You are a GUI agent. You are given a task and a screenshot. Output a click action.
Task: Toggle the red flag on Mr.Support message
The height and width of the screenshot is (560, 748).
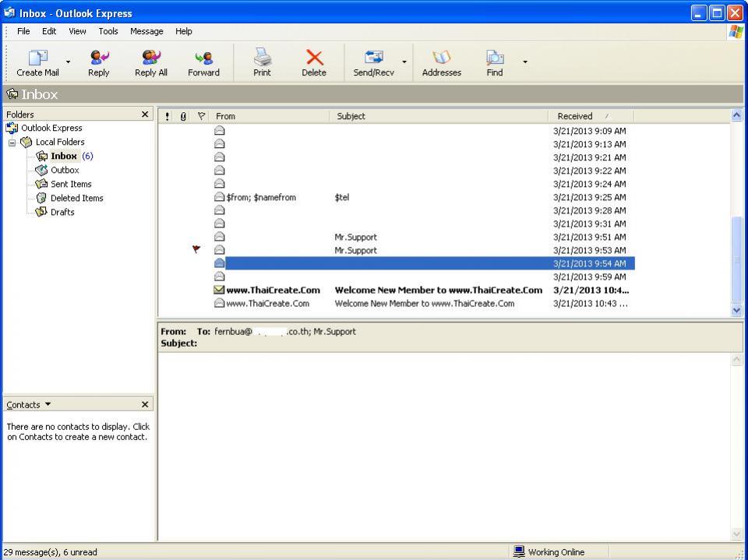coord(197,250)
